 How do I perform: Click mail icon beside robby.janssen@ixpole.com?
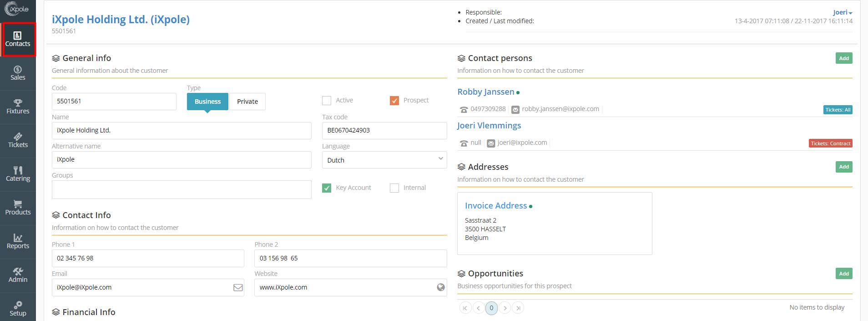click(515, 110)
